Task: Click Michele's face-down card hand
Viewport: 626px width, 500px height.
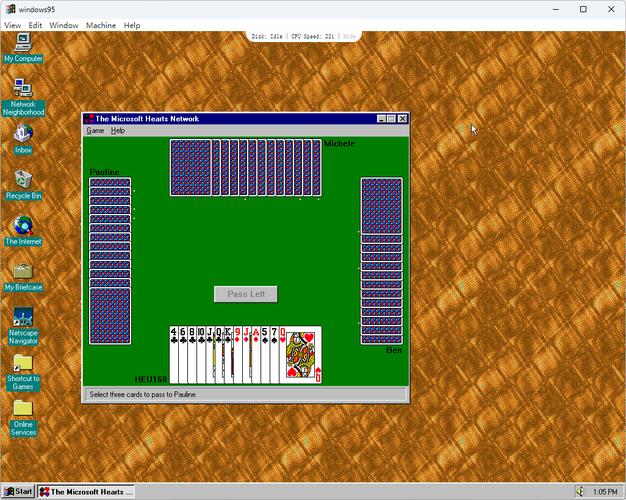Action: tap(246, 168)
